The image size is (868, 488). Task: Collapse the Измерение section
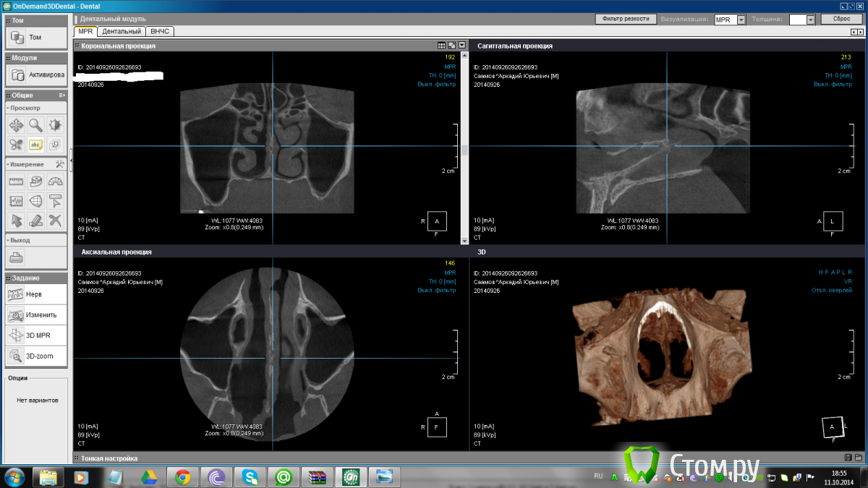8,164
